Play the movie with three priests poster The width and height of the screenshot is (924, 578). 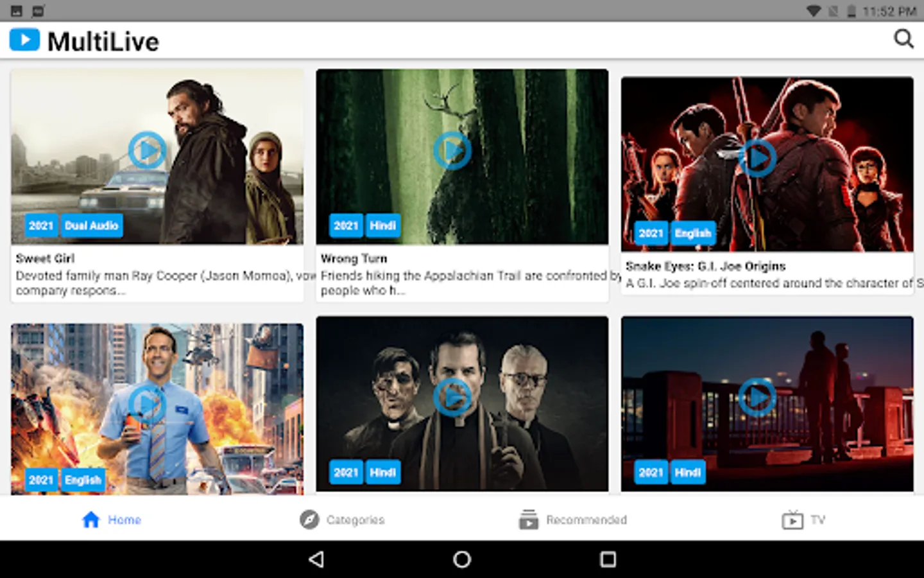(x=452, y=397)
